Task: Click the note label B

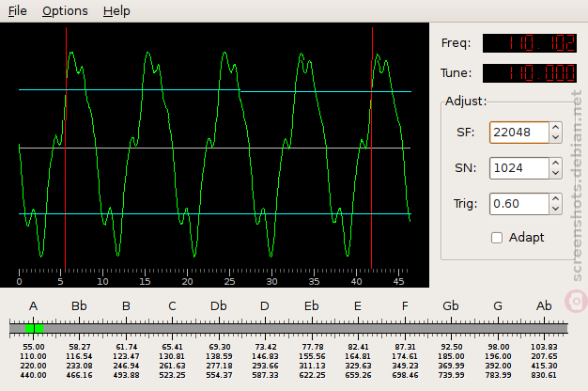Action: pos(126,306)
